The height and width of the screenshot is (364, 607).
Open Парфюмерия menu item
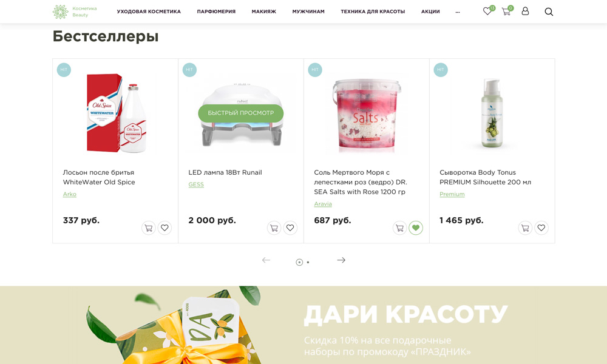coord(216,12)
